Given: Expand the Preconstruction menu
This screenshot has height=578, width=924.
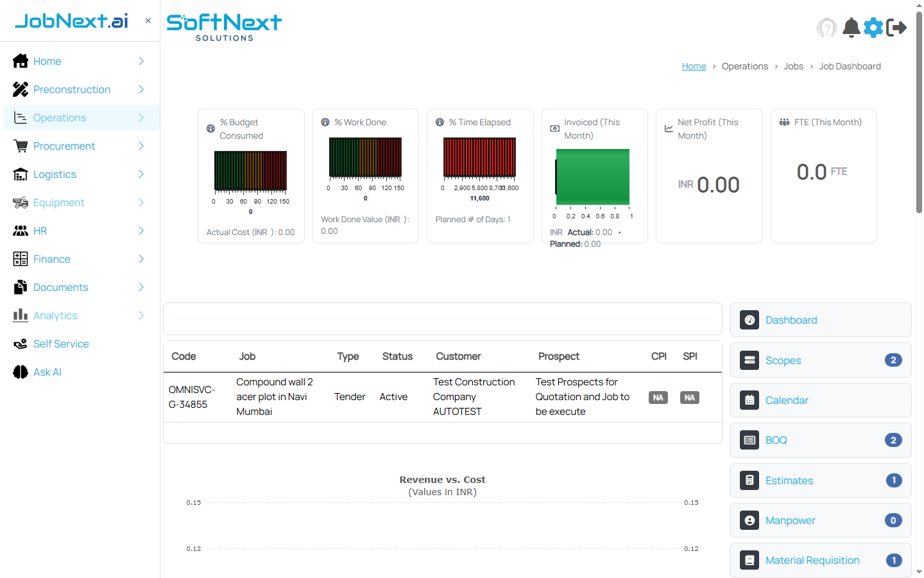Looking at the screenshot, I should click(71, 89).
